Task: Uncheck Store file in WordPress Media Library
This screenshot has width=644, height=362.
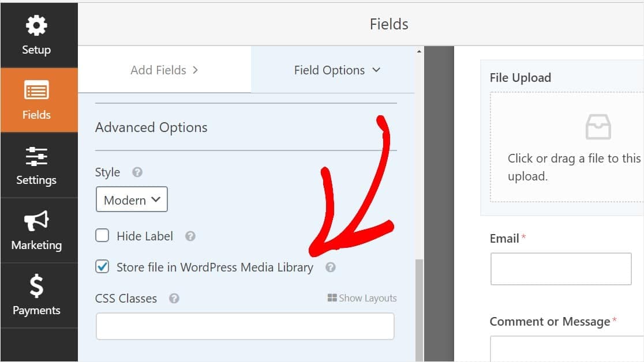Action: 102,266
